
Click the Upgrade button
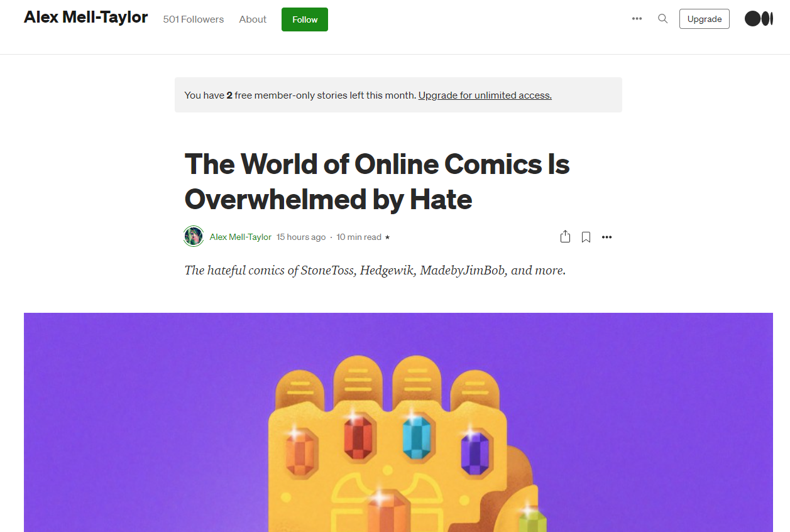click(705, 19)
